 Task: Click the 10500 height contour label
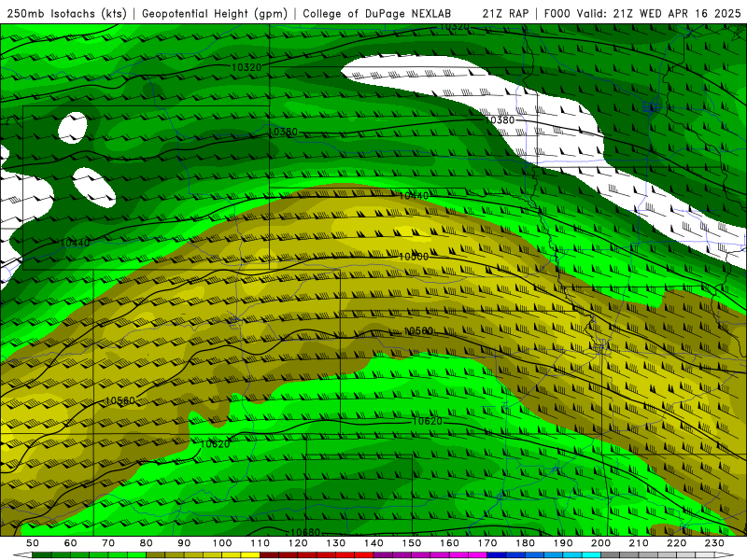pos(414,257)
